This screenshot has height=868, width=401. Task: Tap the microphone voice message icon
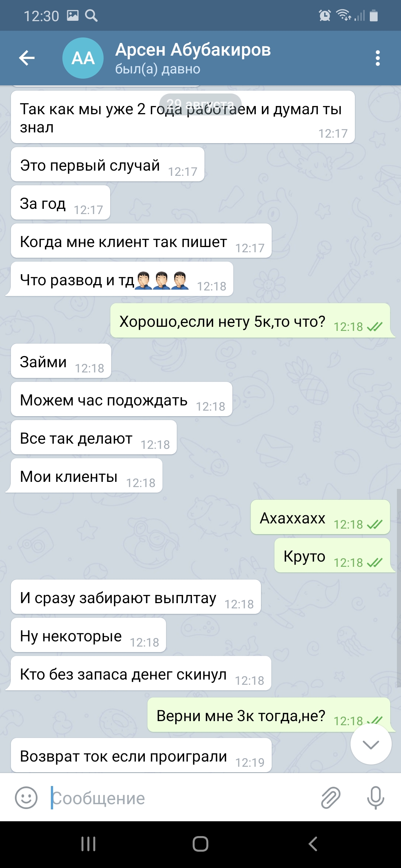(375, 798)
